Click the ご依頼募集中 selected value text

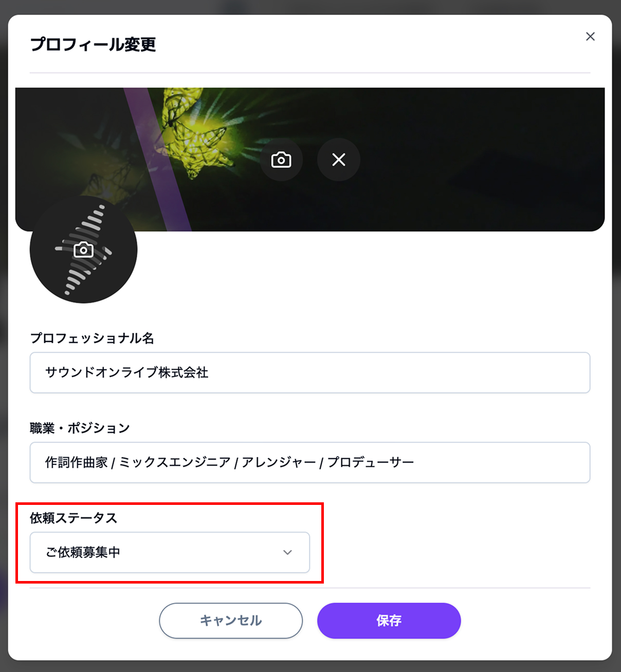point(83,552)
